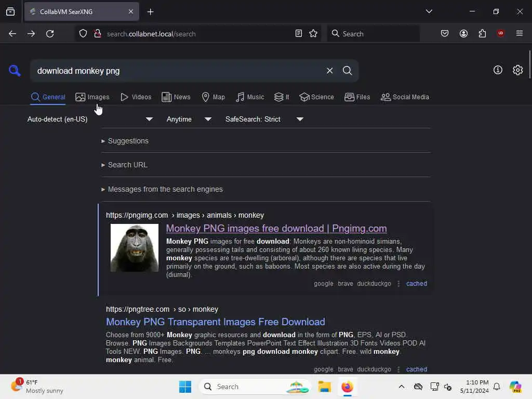
Task: Open engine options dots for Pngimg result
Action: tap(398, 284)
